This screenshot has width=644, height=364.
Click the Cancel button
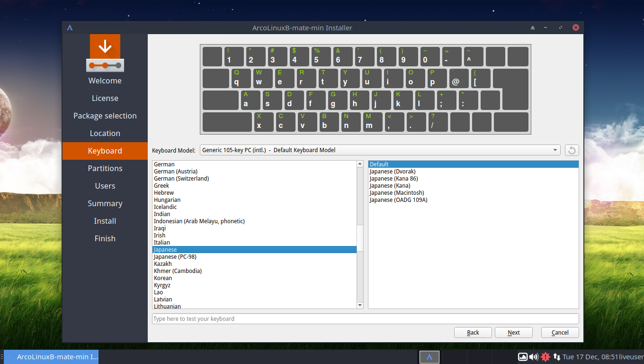point(560,333)
